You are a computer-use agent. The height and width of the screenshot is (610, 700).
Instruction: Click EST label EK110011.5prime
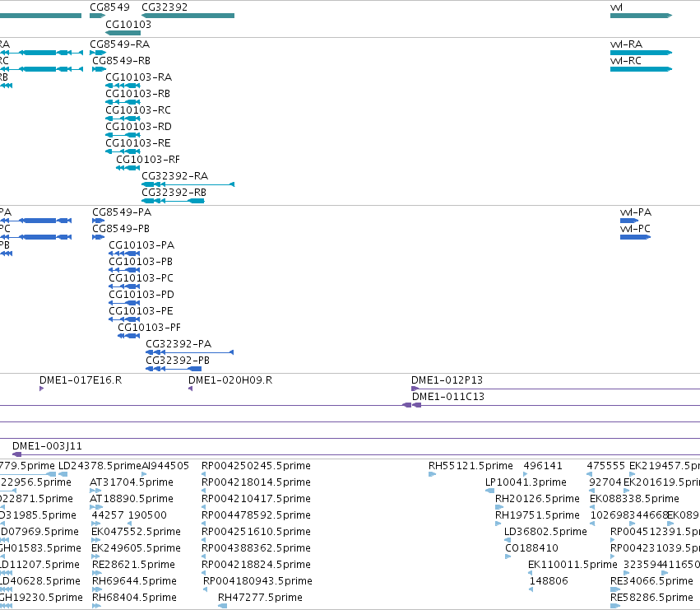coord(573,565)
